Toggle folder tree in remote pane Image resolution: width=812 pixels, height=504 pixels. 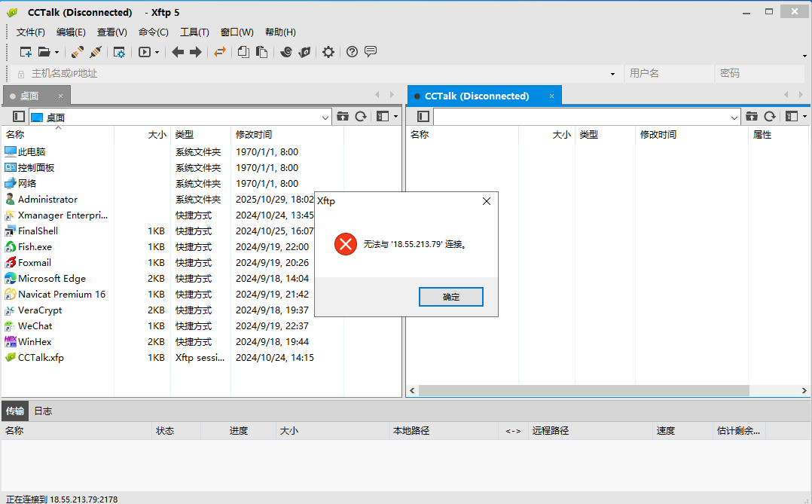(423, 117)
